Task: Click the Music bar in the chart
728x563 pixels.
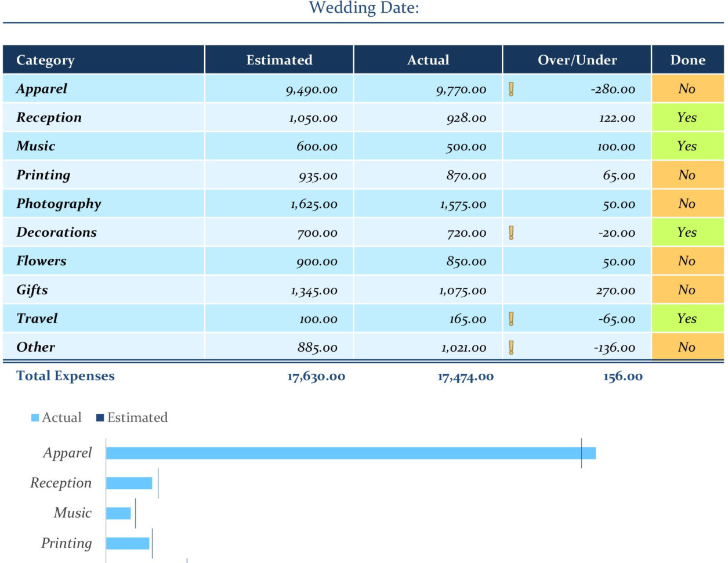Action: pyautogui.click(x=119, y=513)
